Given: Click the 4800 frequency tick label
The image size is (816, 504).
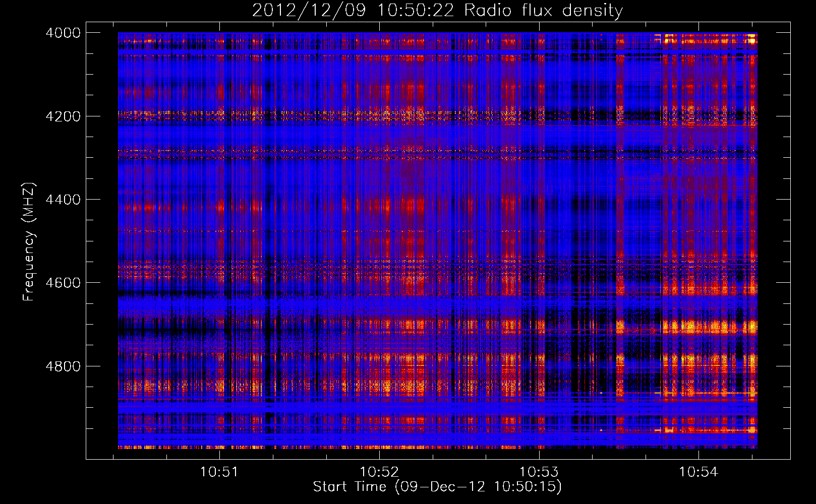Looking at the screenshot, I should [63, 366].
